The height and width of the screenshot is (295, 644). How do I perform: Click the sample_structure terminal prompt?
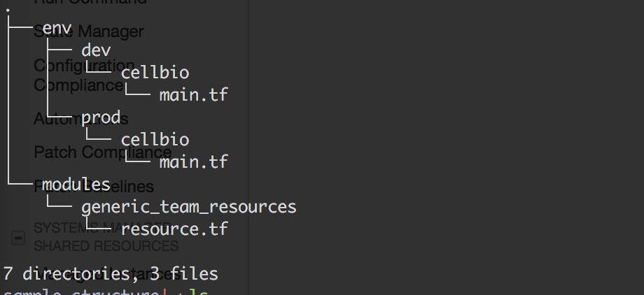tap(80, 292)
